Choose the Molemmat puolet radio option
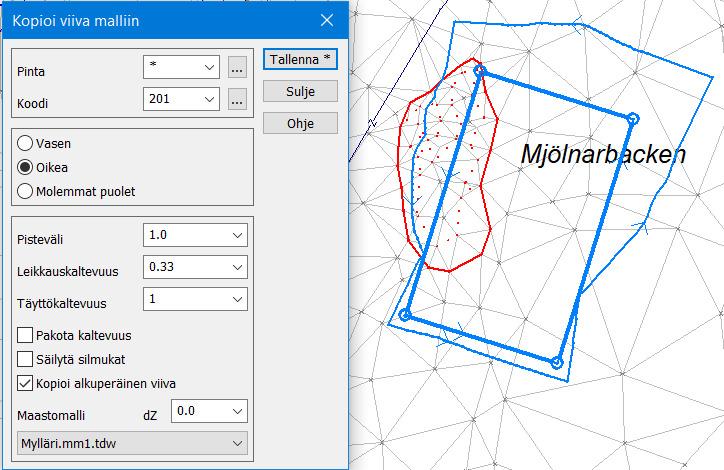 click(x=25, y=191)
